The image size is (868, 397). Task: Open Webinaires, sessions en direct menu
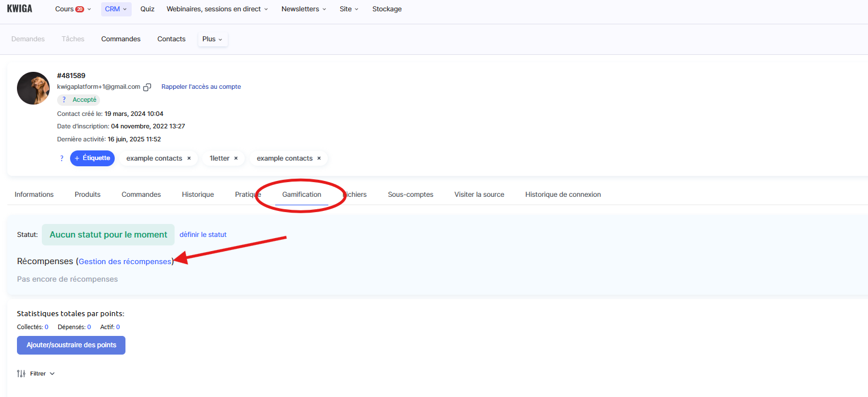tap(217, 9)
